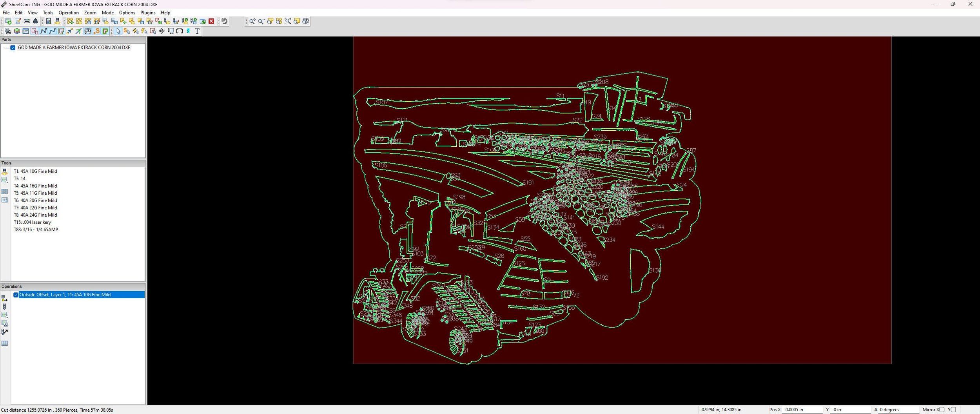Screen dimensions: 980x414
Task: Select the GOD MADE A FARMER part entry
Action: pyautogui.click(x=74, y=47)
